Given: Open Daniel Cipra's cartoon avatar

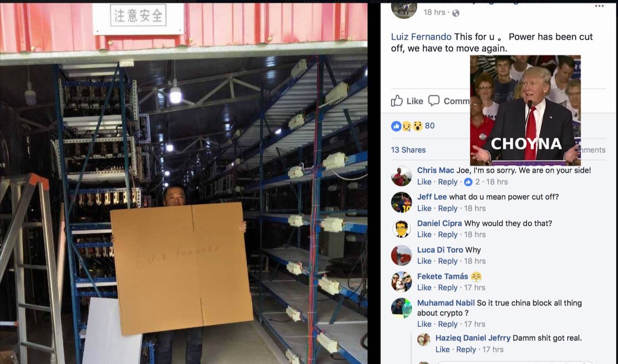Looking at the screenshot, I should pyautogui.click(x=401, y=229).
